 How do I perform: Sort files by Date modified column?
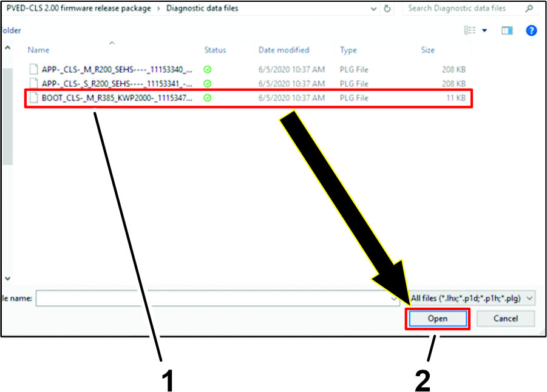[284, 50]
